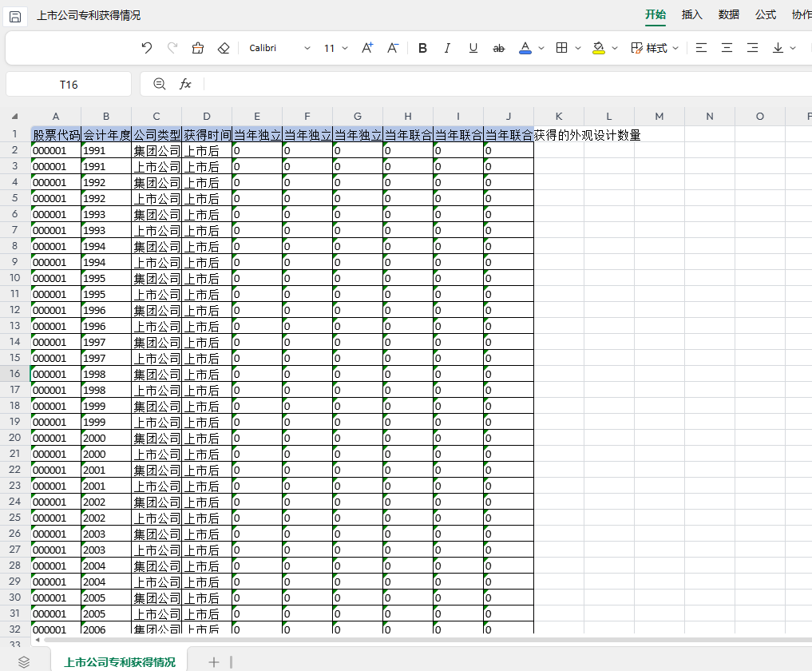Viewport: 812px width, 671px height.
Task: Click the yellow fill color bucket
Action: (x=599, y=48)
